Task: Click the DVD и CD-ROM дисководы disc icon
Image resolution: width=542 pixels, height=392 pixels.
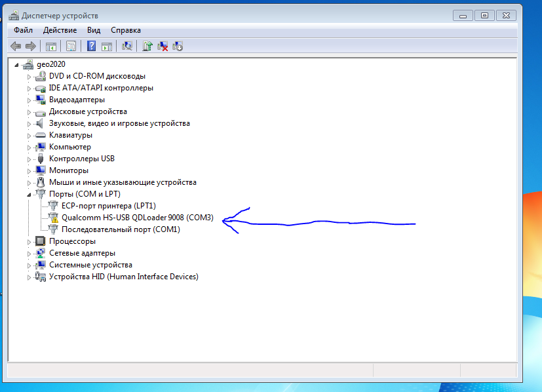Action: click(x=41, y=76)
